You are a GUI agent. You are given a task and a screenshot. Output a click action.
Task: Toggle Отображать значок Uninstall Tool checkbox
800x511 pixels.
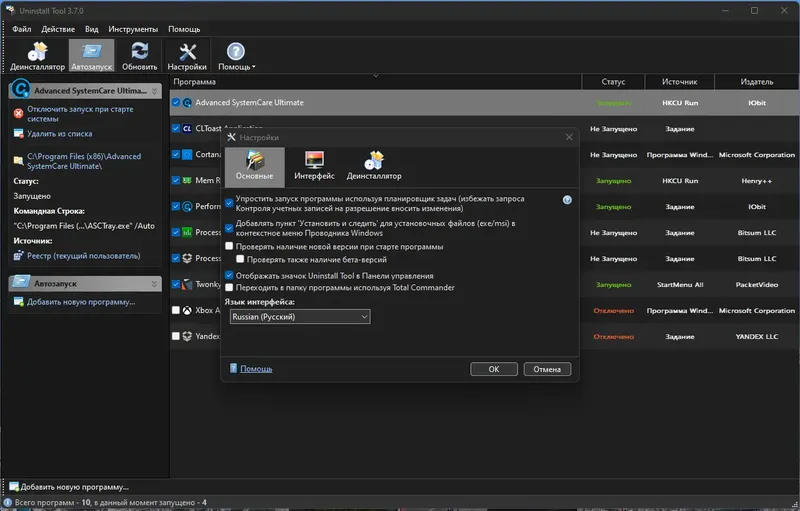pos(229,275)
